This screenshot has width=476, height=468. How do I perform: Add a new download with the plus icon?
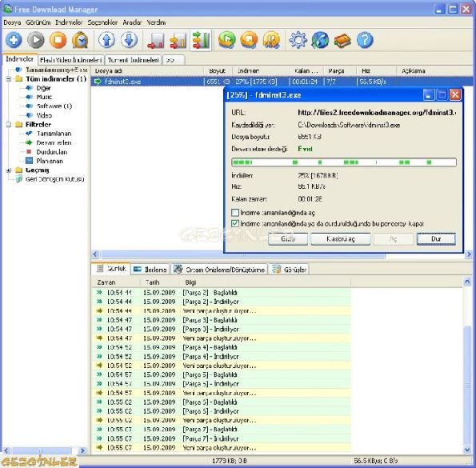point(14,40)
